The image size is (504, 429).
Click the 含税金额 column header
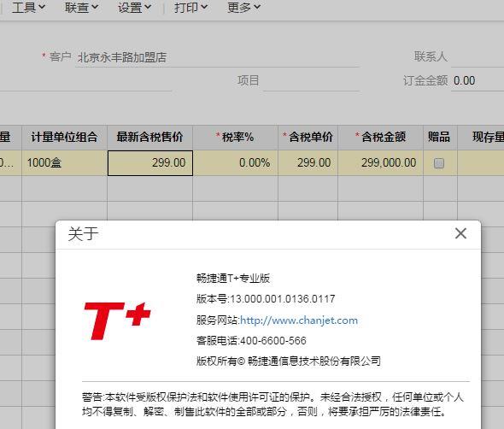click(381, 138)
